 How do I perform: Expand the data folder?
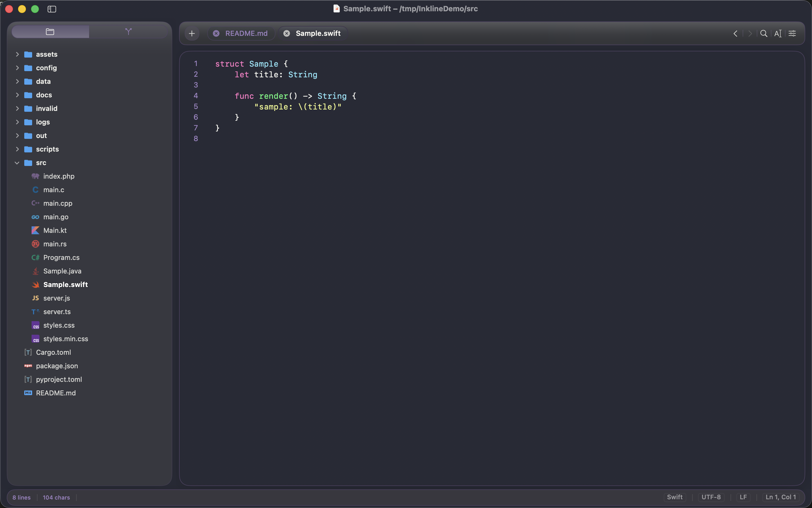pyautogui.click(x=17, y=81)
